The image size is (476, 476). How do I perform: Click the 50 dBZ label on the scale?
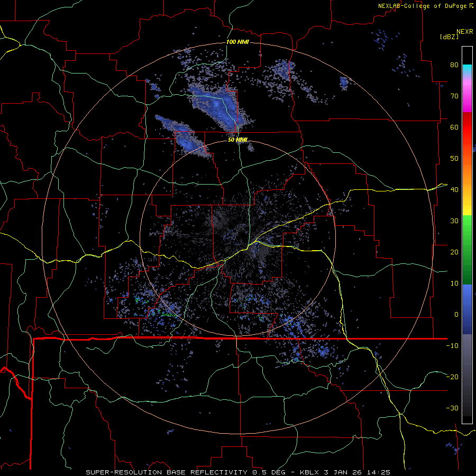coord(454,159)
